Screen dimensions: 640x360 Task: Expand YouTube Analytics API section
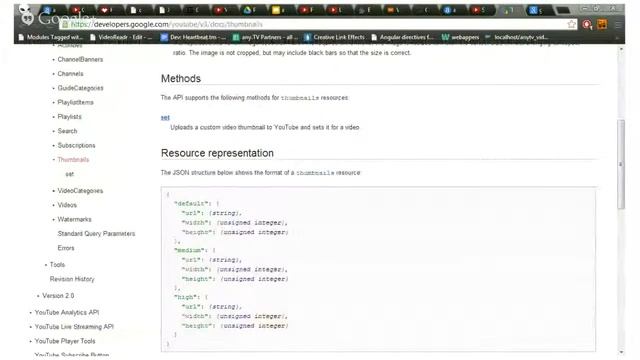[67, 312]
